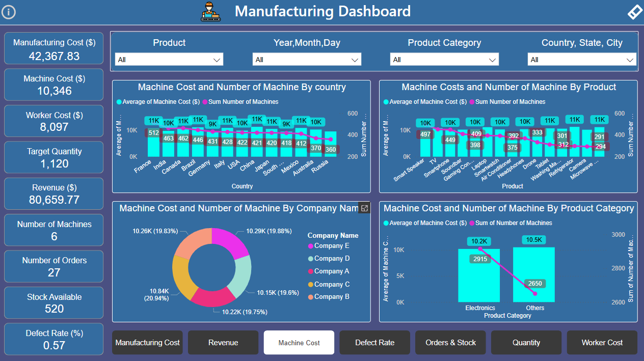This screenshot has height=361, width=644.
Task: Click the Manufacturing Cost KPI card
Action: [53, 48]
